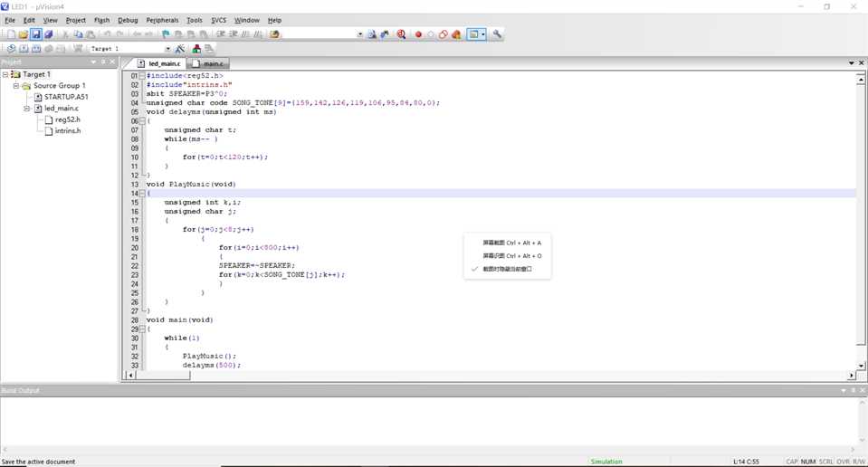The image size is (868, 467).
Task: Toggle code fold at line 06
Action: coord(142,121)
